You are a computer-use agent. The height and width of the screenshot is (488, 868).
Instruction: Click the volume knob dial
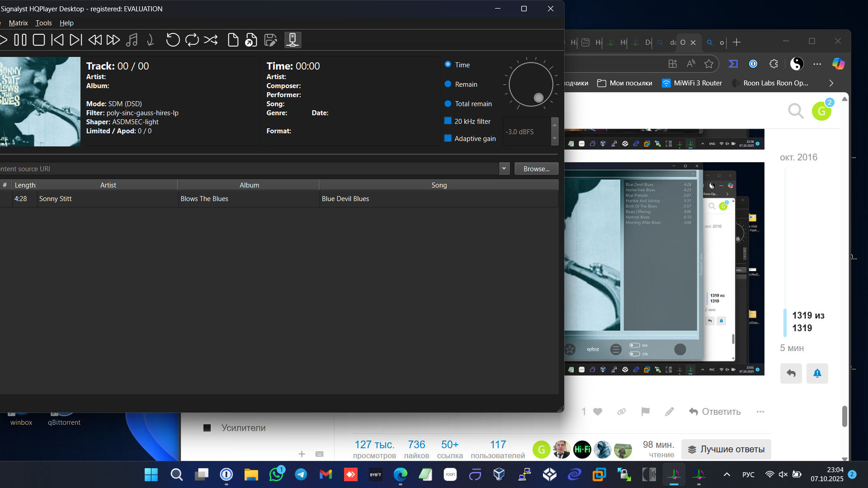(531, 84)
